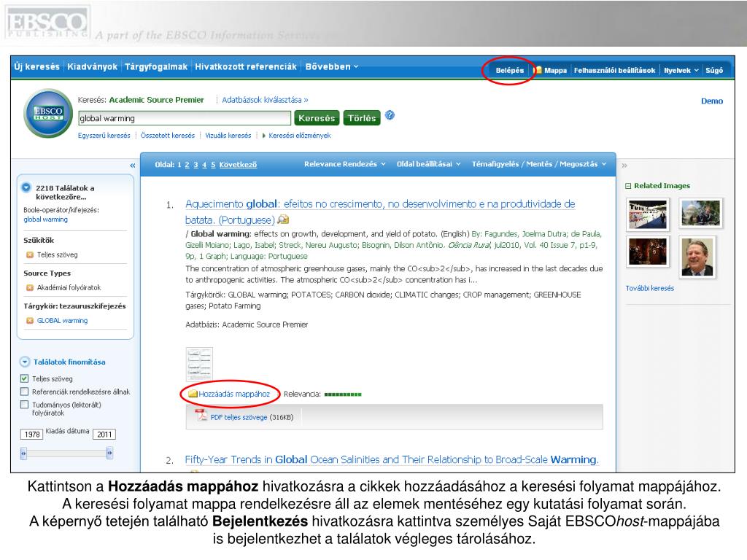
Task: Check Tudományos (lektorált) folyóiratok checkbox
Action: (x=24, y=404)
